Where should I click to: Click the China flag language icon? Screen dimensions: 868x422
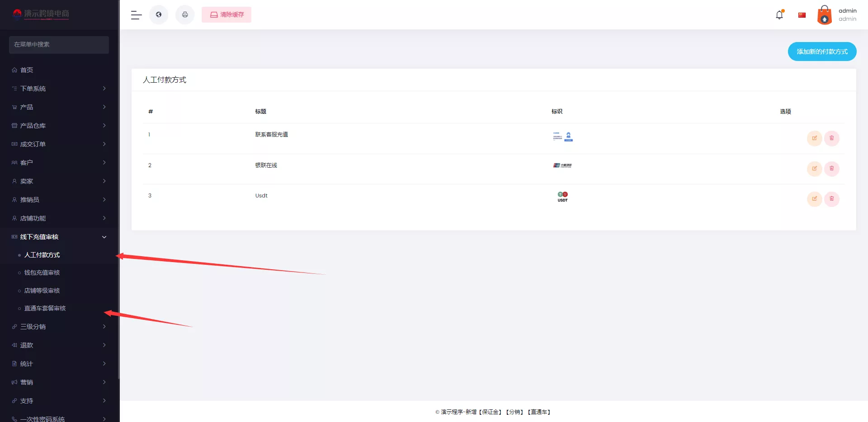(x=802, y=15)
